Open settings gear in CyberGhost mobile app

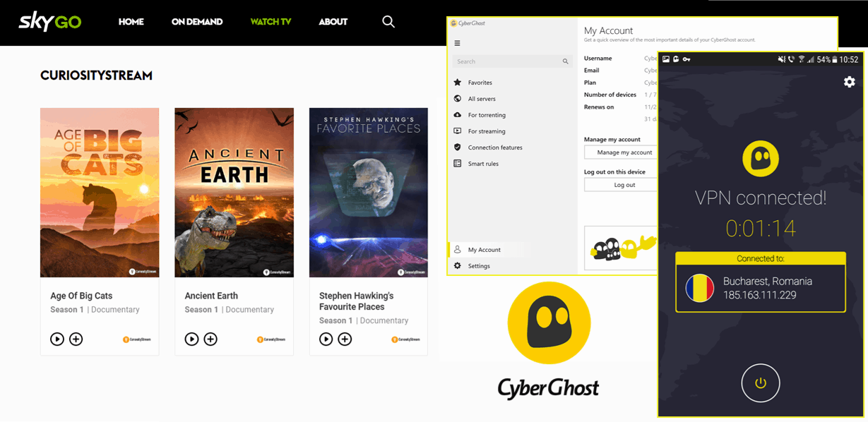click(849, 82)
